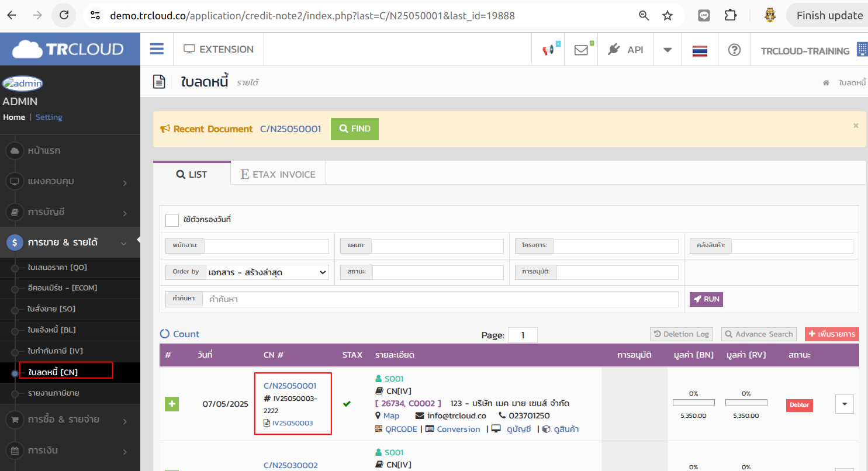
Task: Click the admin avatar image
Action: pos(23,84)
